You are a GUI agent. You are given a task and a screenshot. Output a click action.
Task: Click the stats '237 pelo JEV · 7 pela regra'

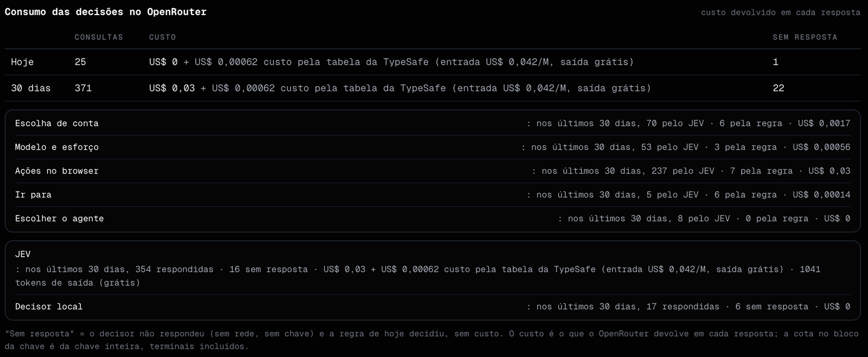point(722,171)
